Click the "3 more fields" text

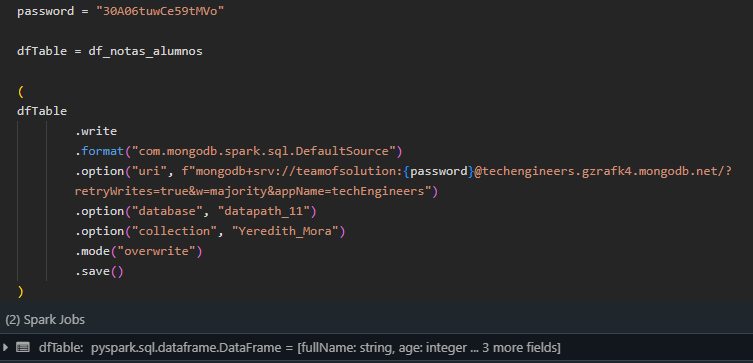click(520, 347)
